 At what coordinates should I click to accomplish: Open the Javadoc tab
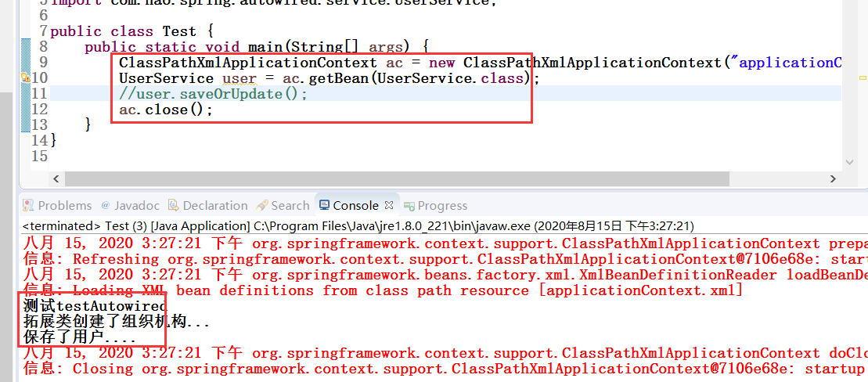click(x=130, y=205)
